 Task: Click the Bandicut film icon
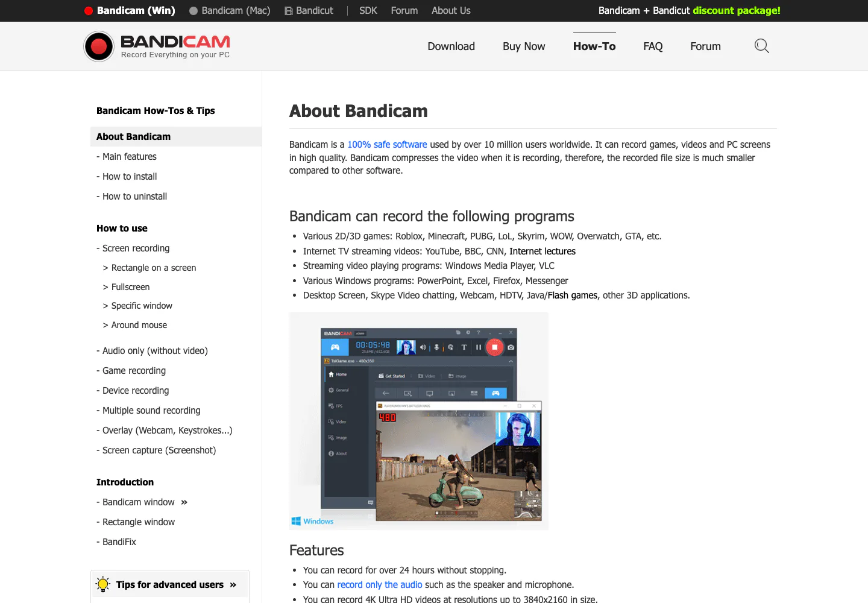tap(289, 11)
